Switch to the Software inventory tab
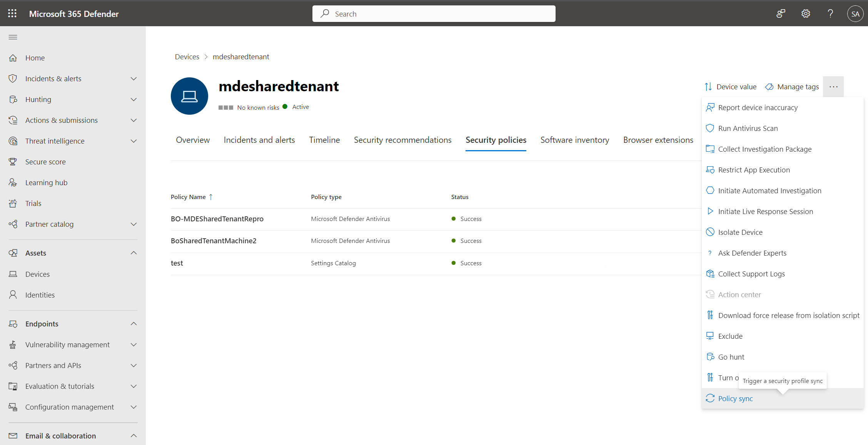 pos(574,140)
